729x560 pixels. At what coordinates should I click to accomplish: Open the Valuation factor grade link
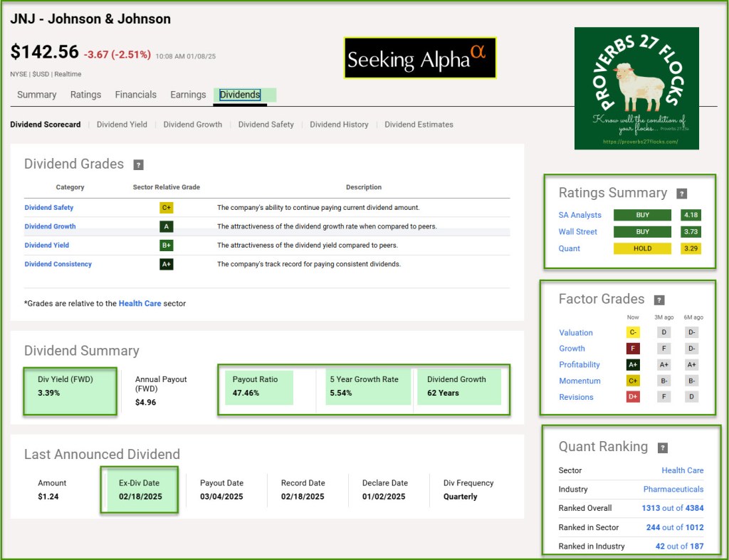(575, 332)
